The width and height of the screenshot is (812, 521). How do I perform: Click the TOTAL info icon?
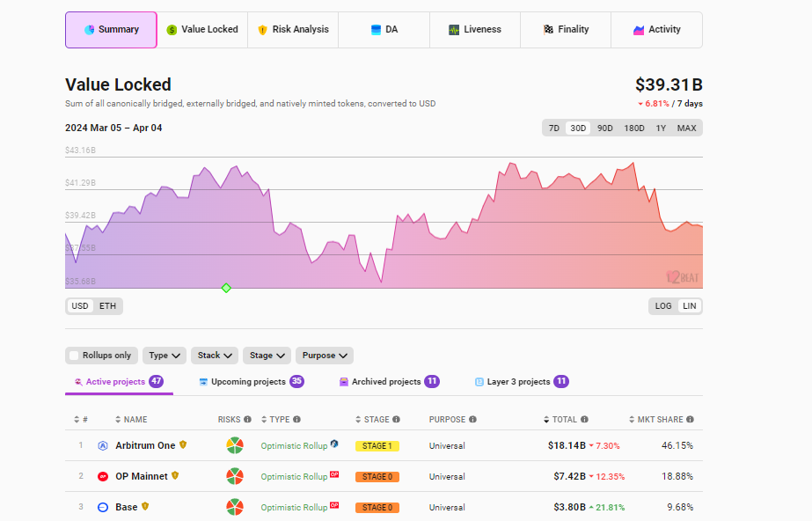(x=584, y=420)
